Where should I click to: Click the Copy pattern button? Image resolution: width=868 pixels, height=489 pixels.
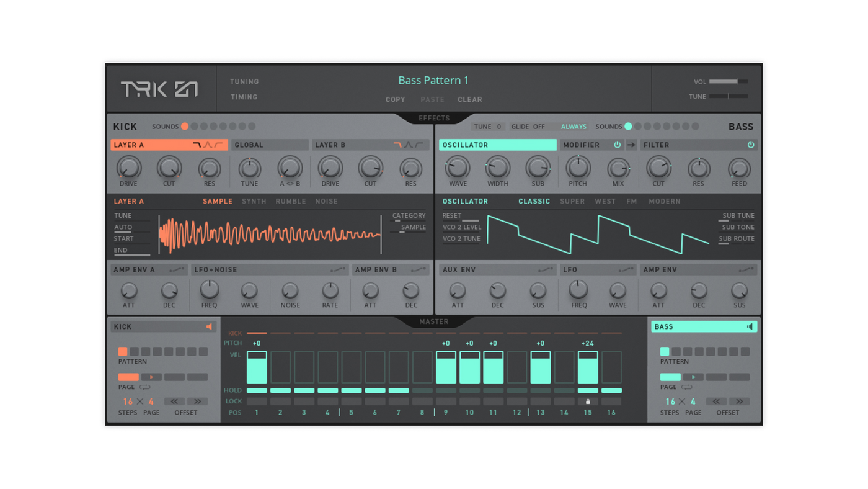(396, 99)
